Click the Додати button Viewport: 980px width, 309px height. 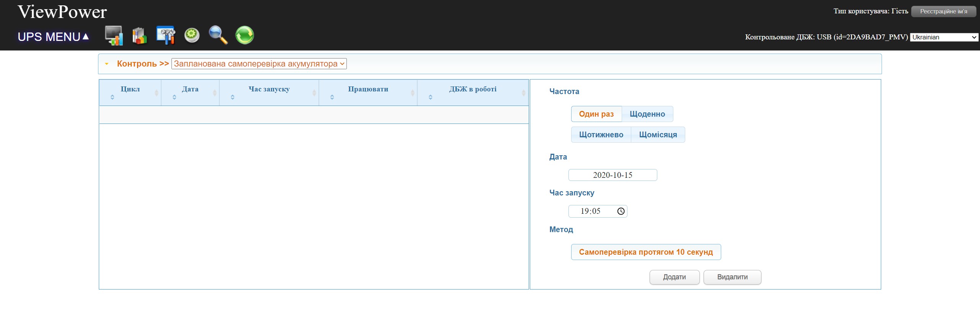point(674,277)
